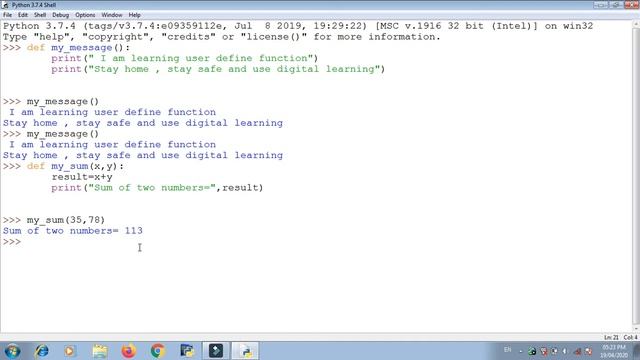
Task: Click the 'Ln: 21' status bar entry
Action: 611,338
